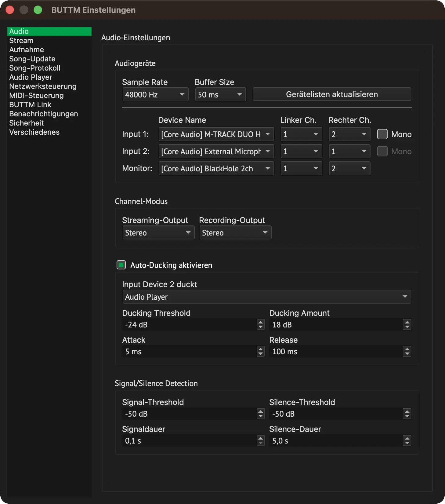The height and width of the screenshot is (504, 445).
Task: Open Monitor Linker Ch. dropdown
Action: [x=301, y=168]
